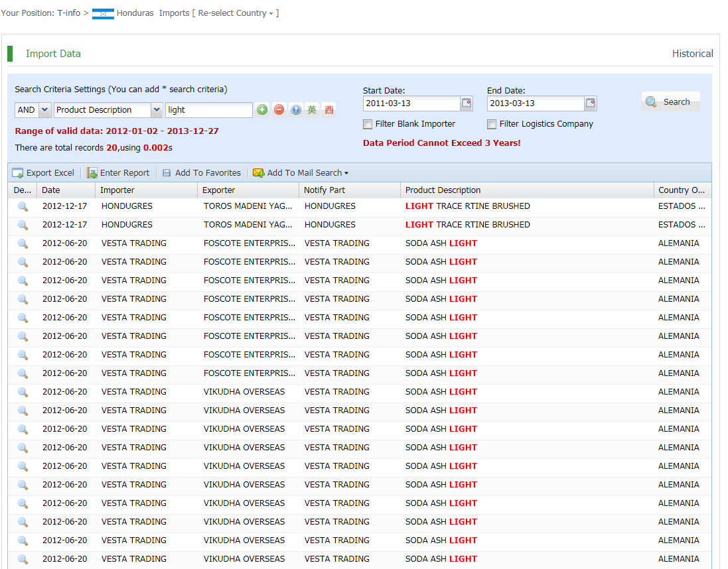Screen dimensions: 728x569
Task: Click first '2012-12-17' date cell
Action: [64, 206]
